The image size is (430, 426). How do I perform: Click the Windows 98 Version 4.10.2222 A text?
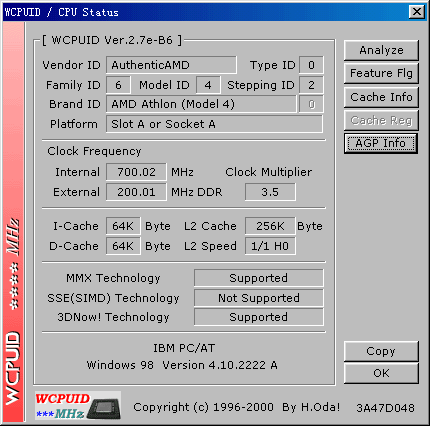[182, 365]
